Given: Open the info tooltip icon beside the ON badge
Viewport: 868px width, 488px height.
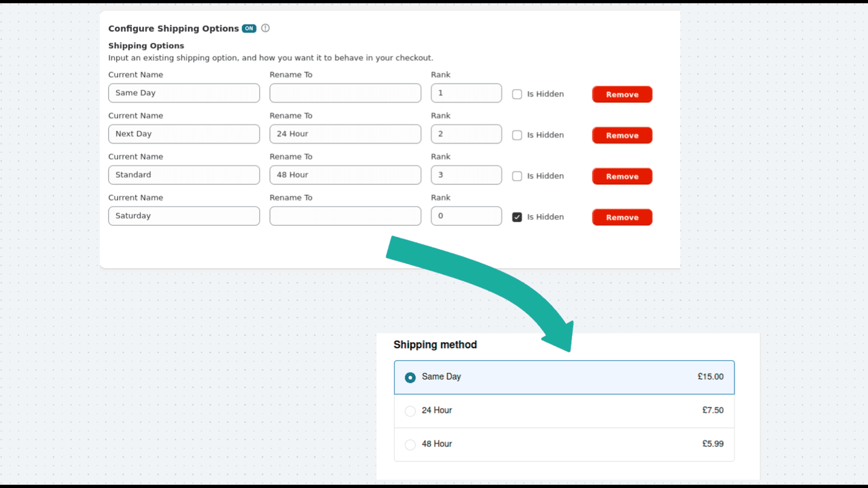Looking at the screenshot, I should coord(265,28).
